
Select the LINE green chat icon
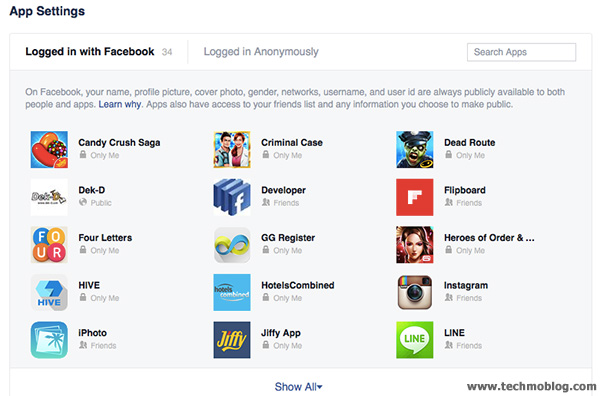coord(415,340)
